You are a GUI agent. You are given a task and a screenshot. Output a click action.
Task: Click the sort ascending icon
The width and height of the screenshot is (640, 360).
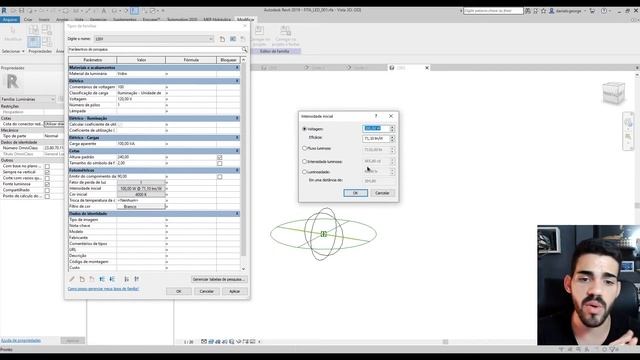tap(127, 279)
